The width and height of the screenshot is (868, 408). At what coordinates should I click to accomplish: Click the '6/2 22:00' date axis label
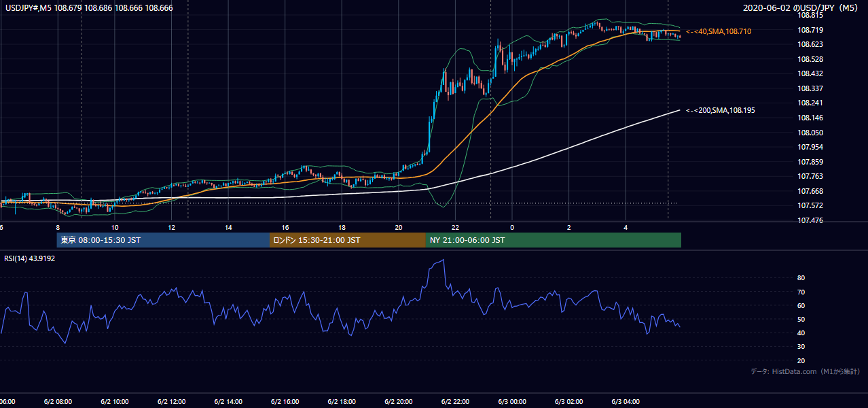(x=455, y=401)
